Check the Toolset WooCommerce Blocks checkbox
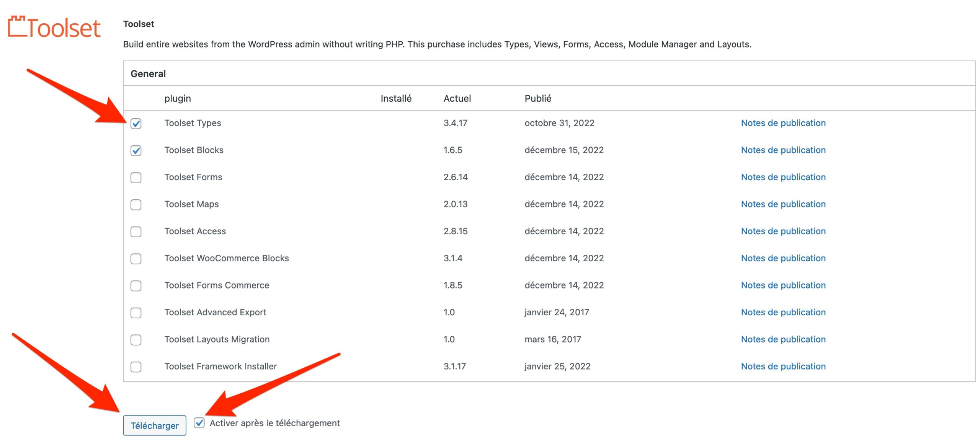 coord(136,259)
